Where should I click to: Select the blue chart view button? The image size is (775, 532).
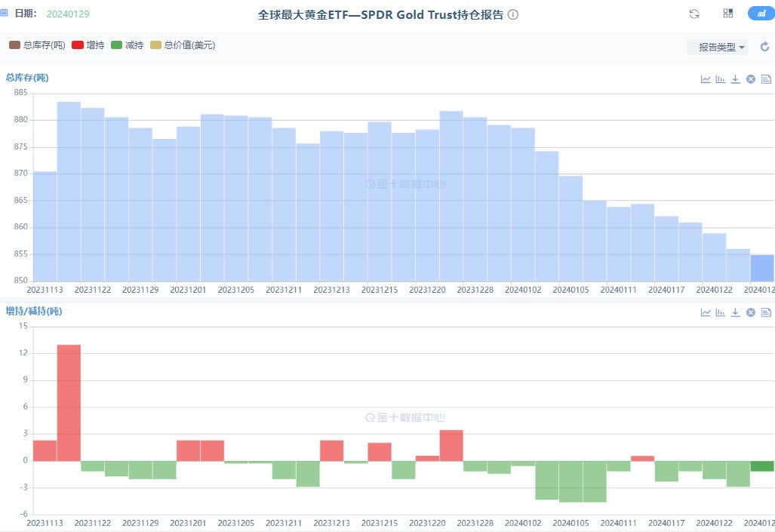click(760, 14)
